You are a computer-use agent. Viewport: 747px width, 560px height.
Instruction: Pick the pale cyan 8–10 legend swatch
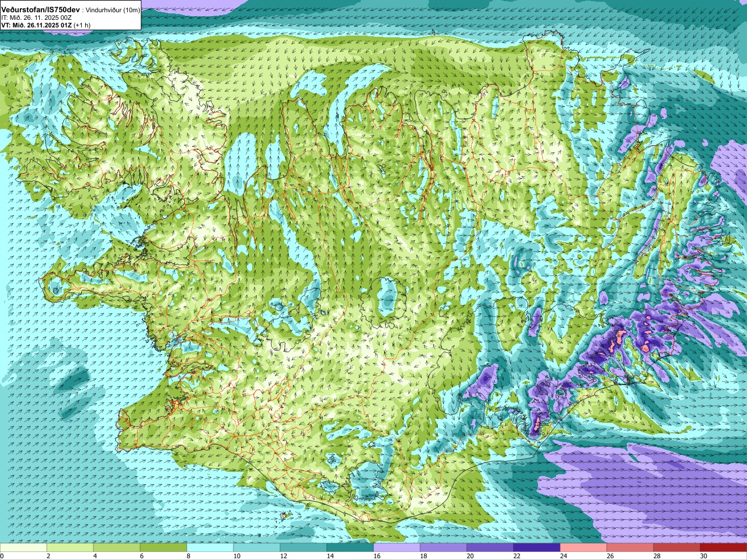click(210, 548)
